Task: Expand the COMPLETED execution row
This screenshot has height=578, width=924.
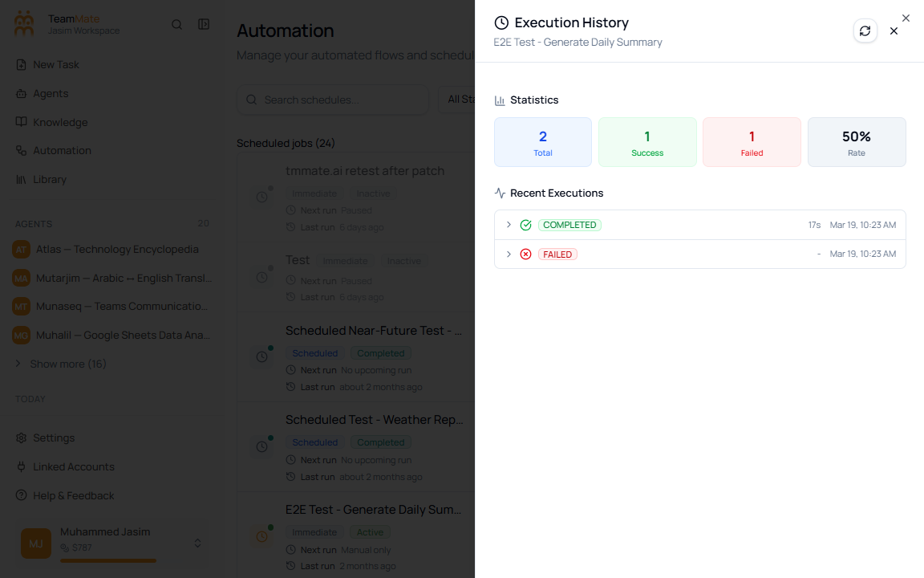Action: click(509, 225)
